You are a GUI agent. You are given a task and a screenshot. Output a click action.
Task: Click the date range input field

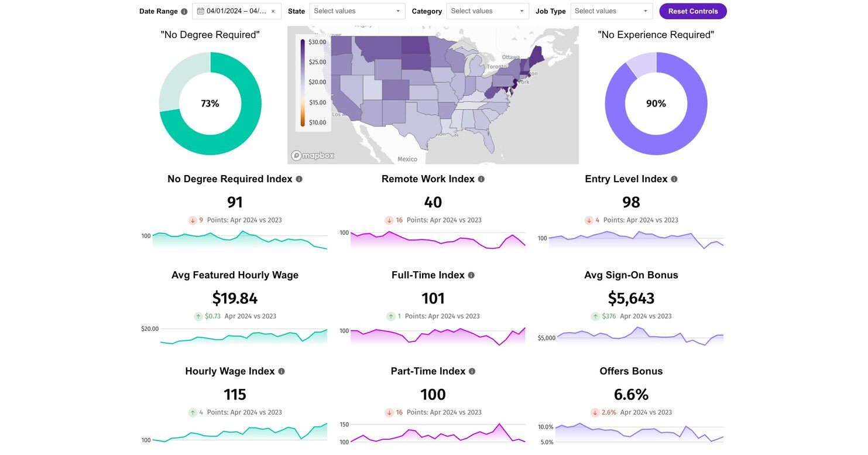pos(236,11)
